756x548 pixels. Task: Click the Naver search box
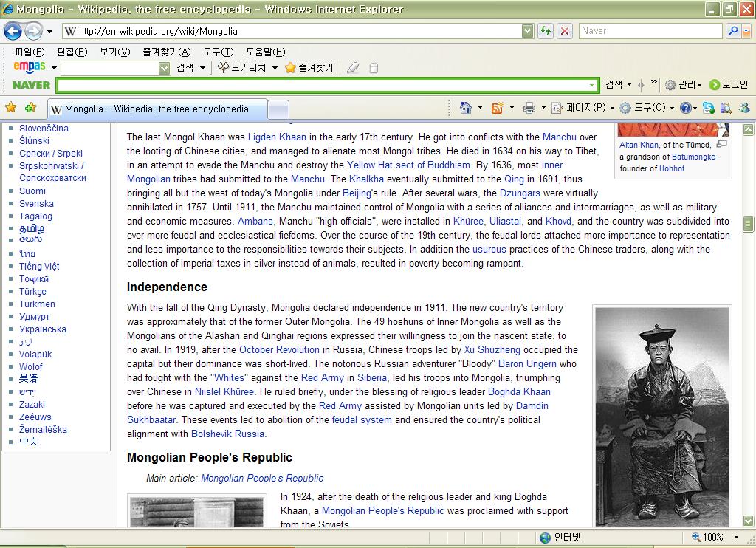tap(650, 31)
